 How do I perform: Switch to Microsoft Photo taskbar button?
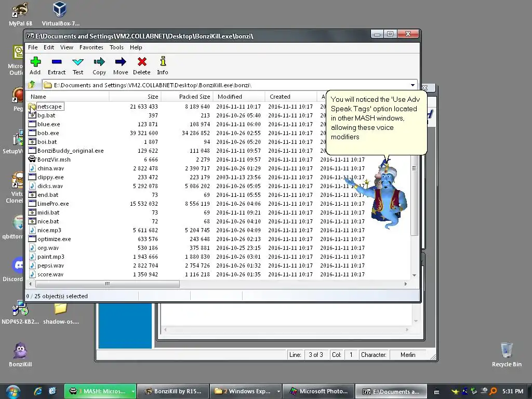tap(319, 391)
